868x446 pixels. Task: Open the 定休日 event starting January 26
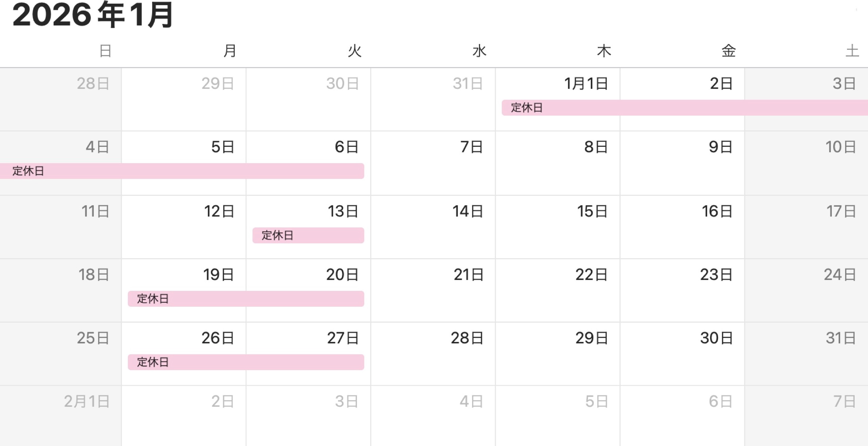point(246,362)
